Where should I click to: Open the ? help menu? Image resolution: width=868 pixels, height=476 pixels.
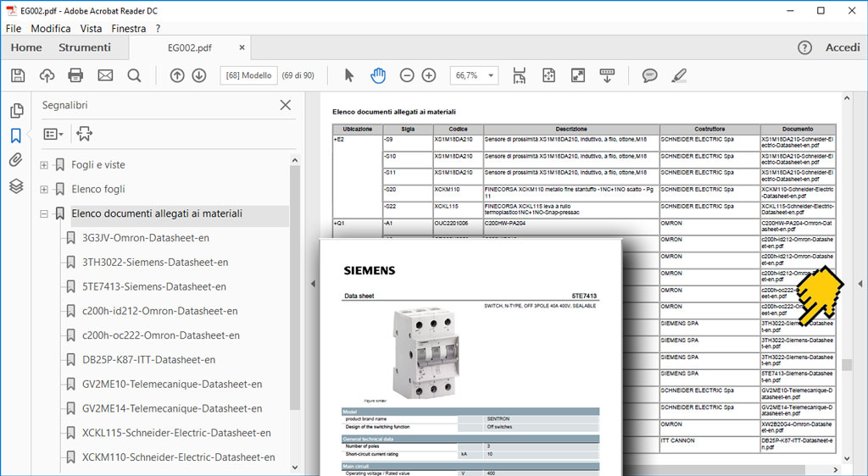(158, 28)
